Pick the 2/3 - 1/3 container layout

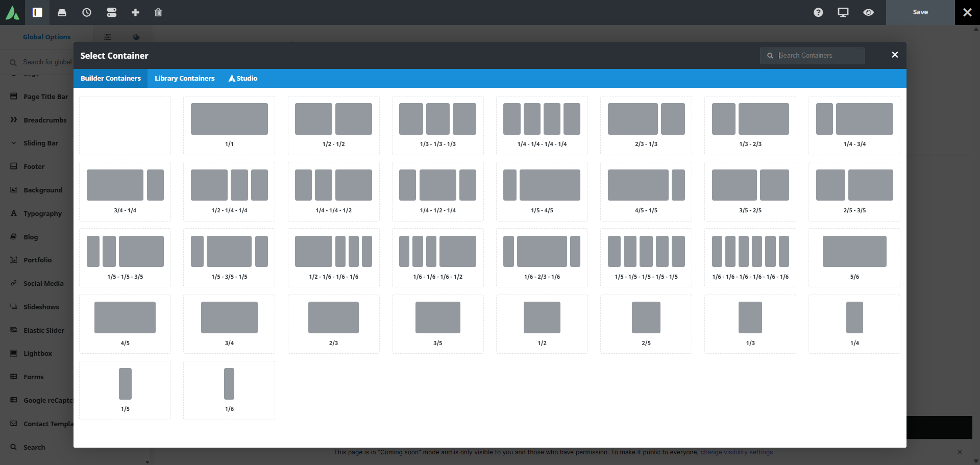[x=646, y=125]
